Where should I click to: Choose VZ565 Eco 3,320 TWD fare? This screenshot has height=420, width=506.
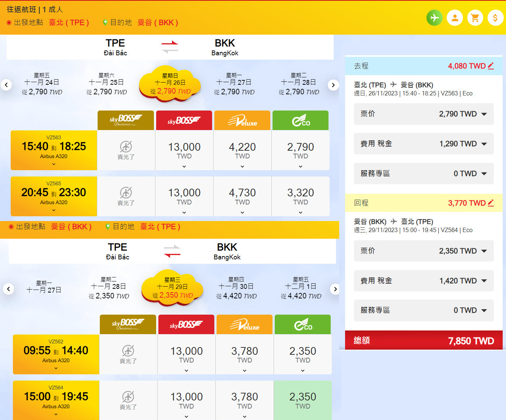click(x=301, y=196)
